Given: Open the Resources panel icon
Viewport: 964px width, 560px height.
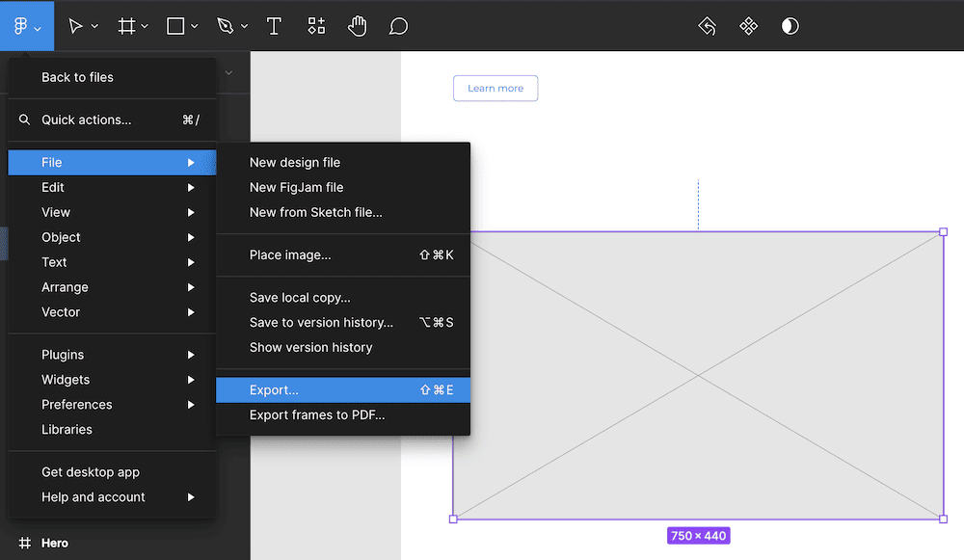Looking at the screenshot, I should (315, 26).
